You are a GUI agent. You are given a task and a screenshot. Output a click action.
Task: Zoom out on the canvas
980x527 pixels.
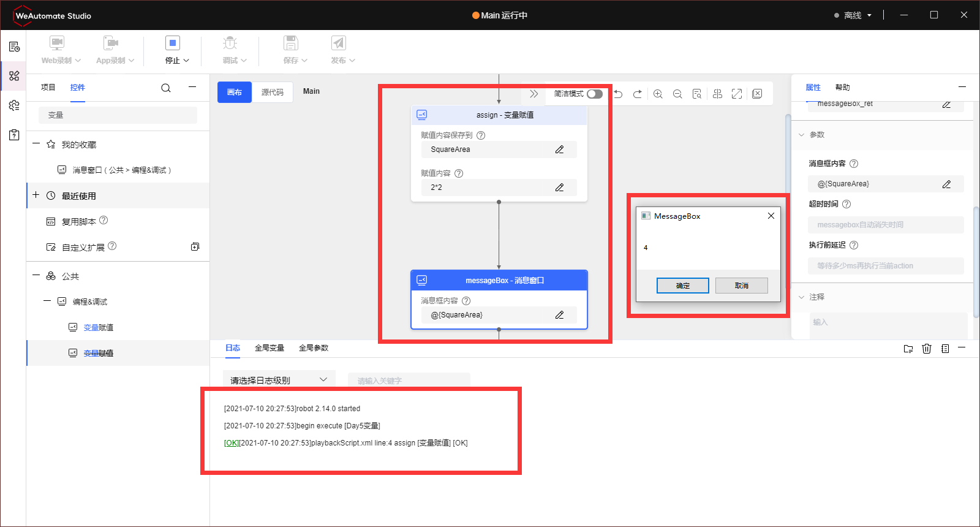click(x=677, y=94)
